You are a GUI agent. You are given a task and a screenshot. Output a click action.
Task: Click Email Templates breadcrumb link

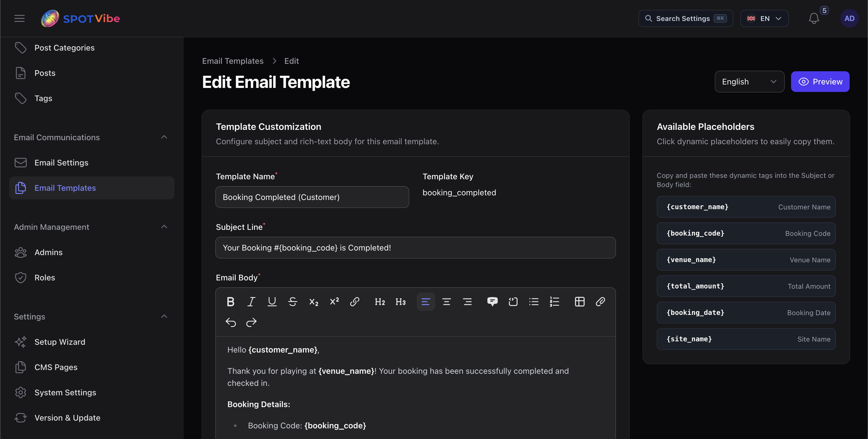click(x=232, y=61)
